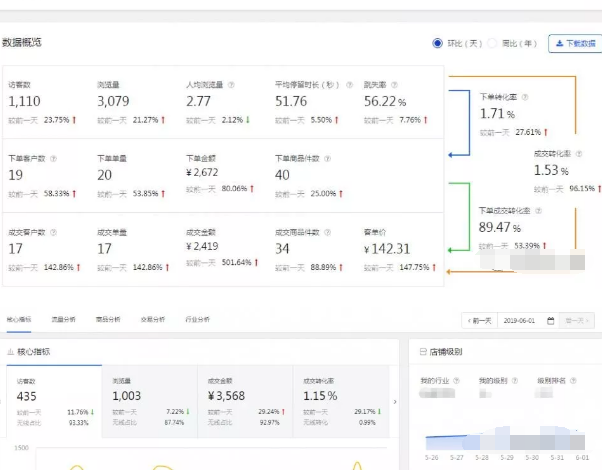Switch to the 流量分析 tab
Image resolution: width=602 pixels, height=475 pixels.
pos(63,320)
